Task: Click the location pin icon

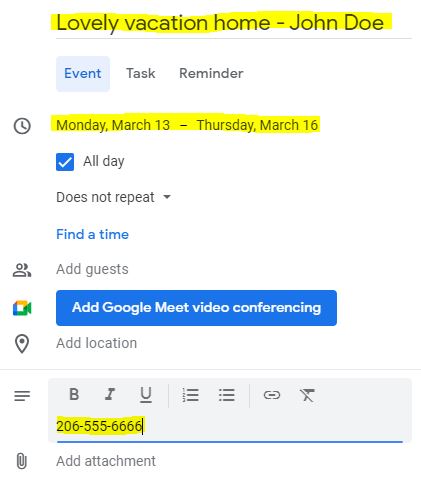Action: click(22, 344)
